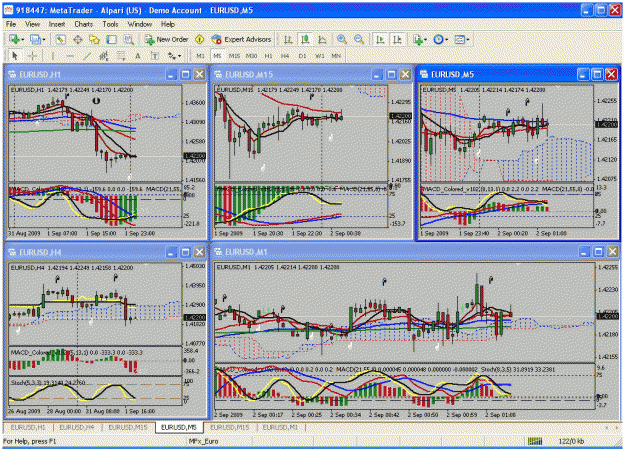Open the indicators list green plus icon
Viewport: 625px width, 449px height.
417,39
